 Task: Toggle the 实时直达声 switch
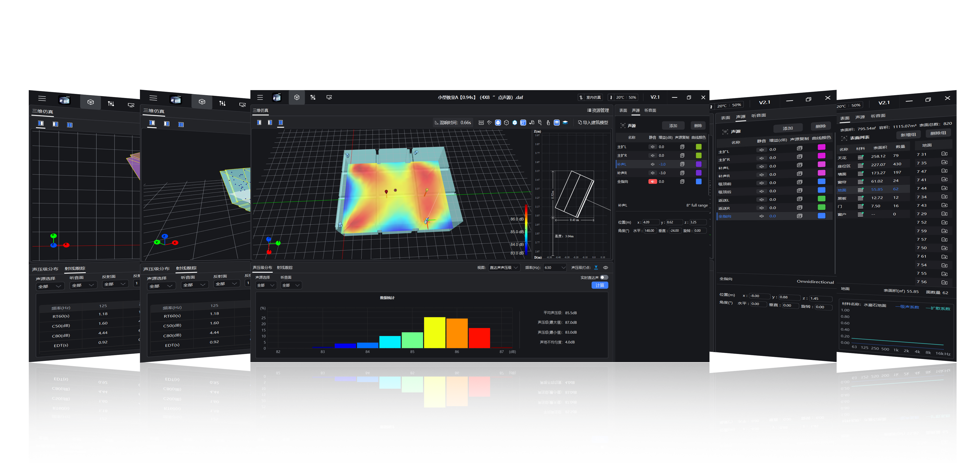tap(604, 277)
